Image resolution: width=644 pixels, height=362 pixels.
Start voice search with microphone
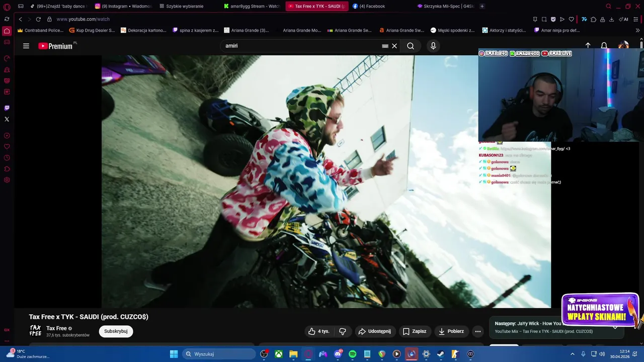point(433,46)
